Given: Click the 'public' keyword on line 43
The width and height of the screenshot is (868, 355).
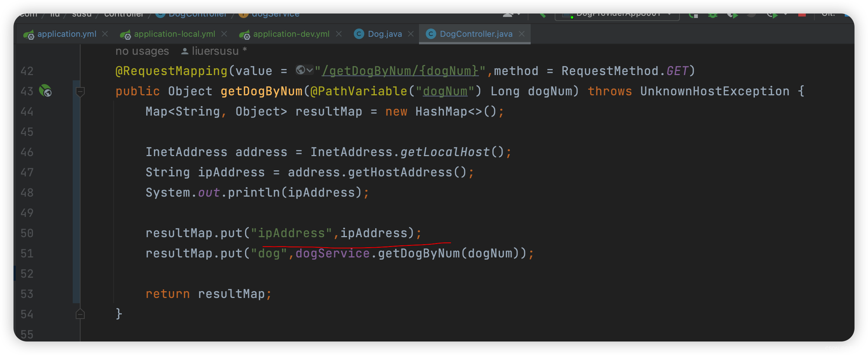Looking at the screenshot, I should 138,91.
